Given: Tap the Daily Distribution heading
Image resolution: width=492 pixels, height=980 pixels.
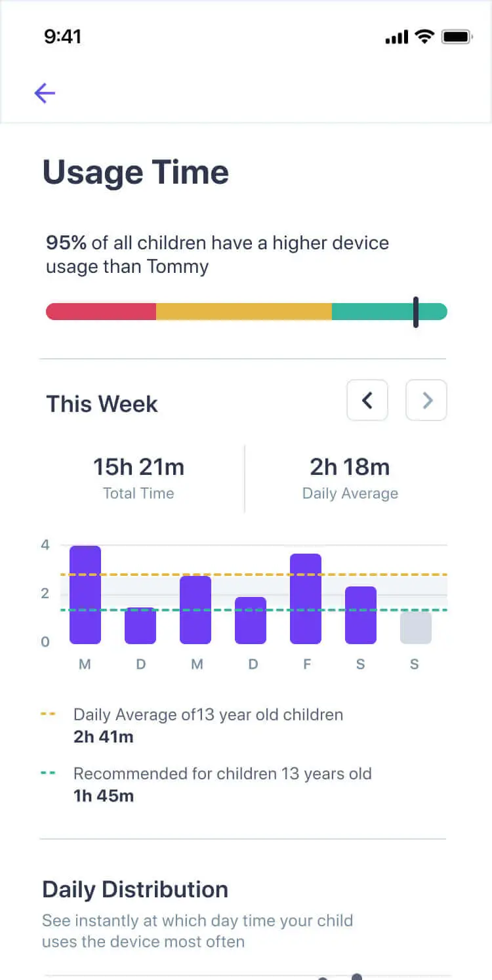Looking at the screenshot, I should click(135, 889).
